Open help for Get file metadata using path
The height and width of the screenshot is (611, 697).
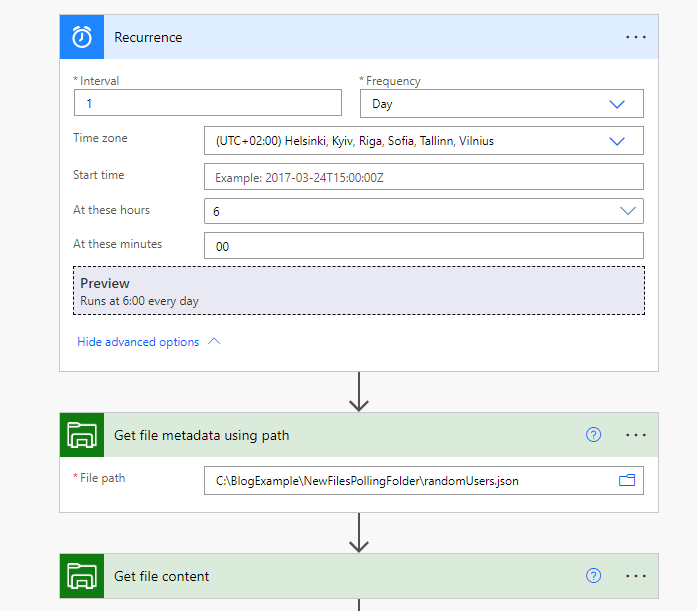[x=594, y=435]
